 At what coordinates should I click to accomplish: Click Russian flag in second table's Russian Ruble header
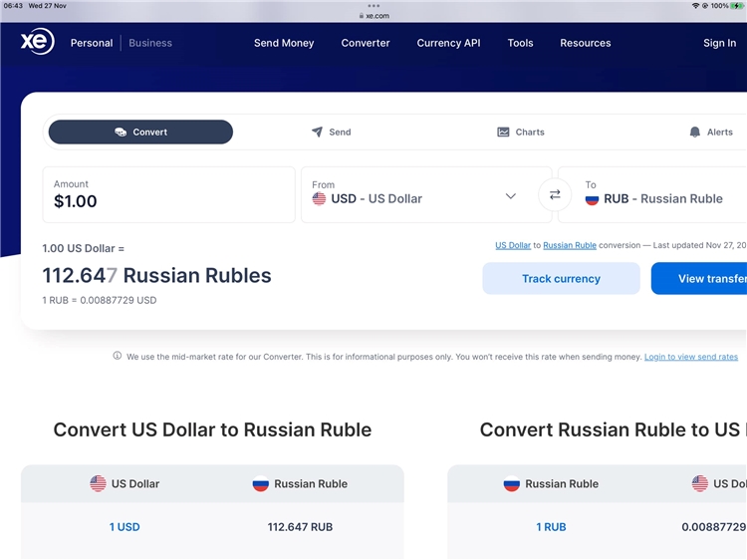point(512,483)
